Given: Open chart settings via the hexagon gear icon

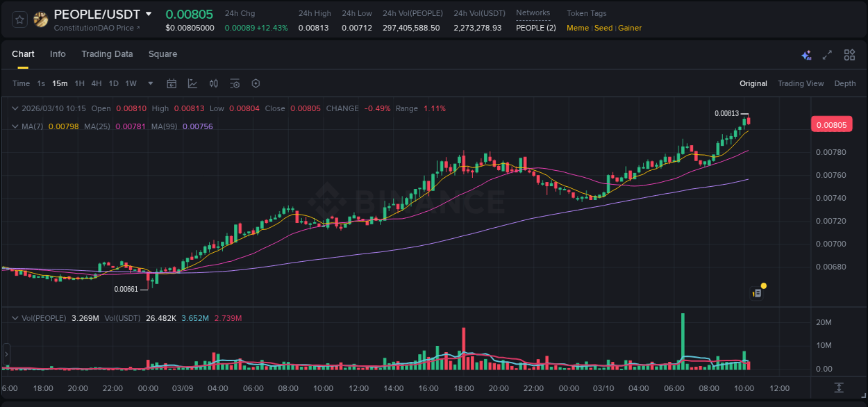Looking at the screenshot, I should [x=256, y=83].
